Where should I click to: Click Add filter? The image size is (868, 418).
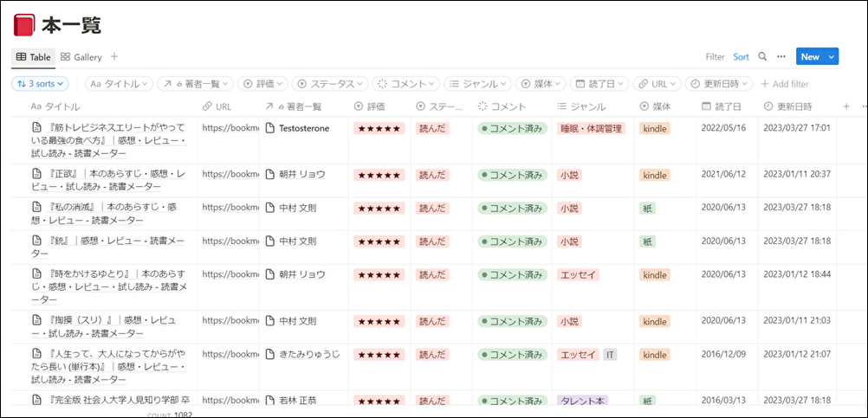pos(785,84)
